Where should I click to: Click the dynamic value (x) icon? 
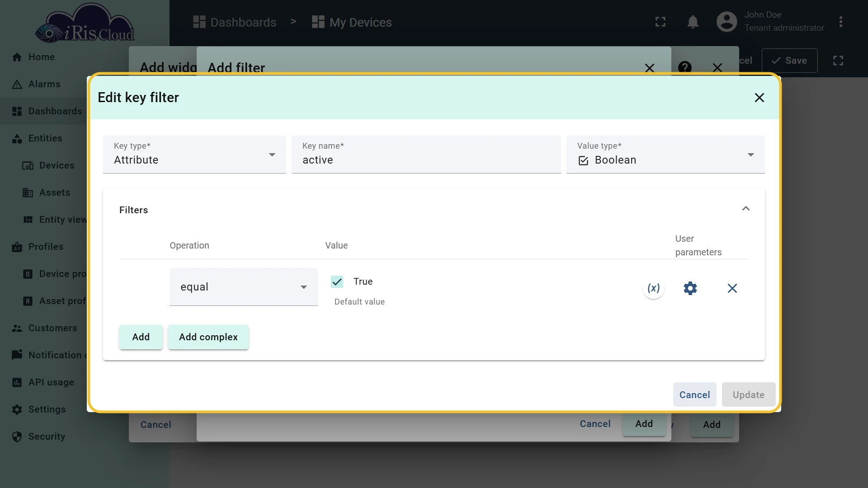coord(653,288)
